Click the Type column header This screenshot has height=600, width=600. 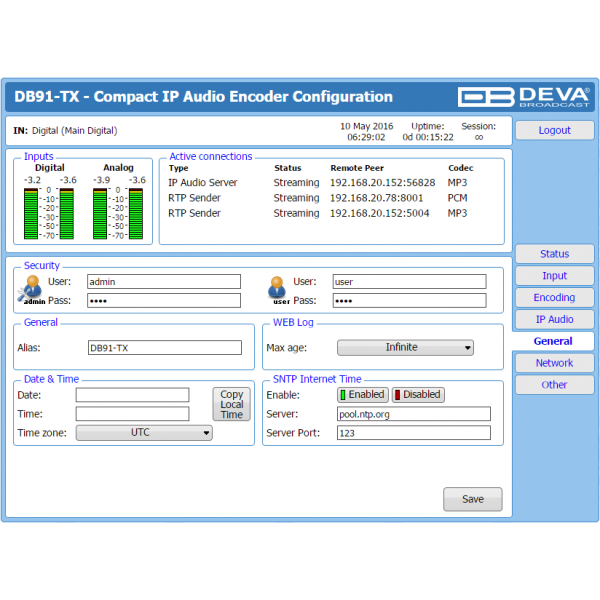pos(178,168)
